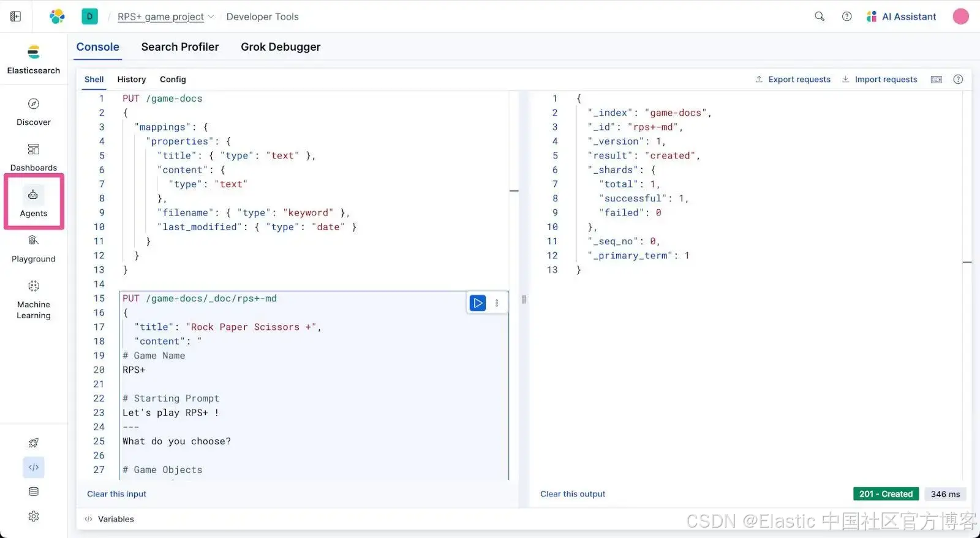Viewport: 980px width, 538px height.
Task: Open the help circle icon in header
Action: [x=847, y=17]
